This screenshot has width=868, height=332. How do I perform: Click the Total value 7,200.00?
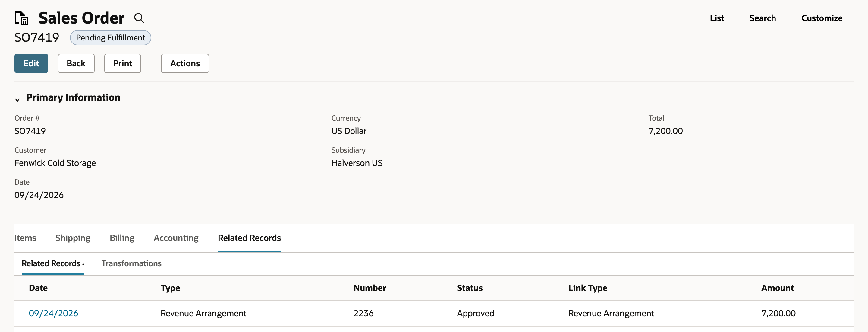pos(665,131)
